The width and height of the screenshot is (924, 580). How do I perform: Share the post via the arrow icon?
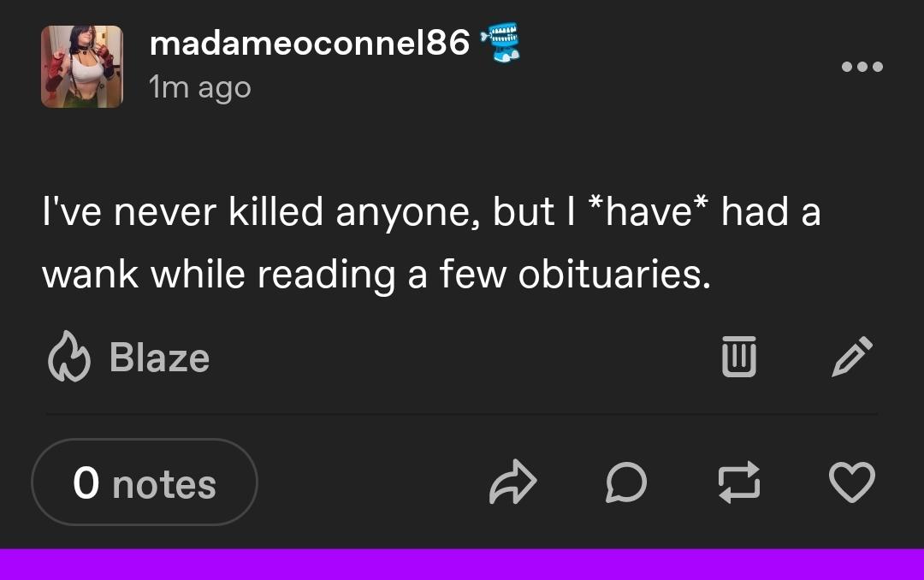(512, 482)
